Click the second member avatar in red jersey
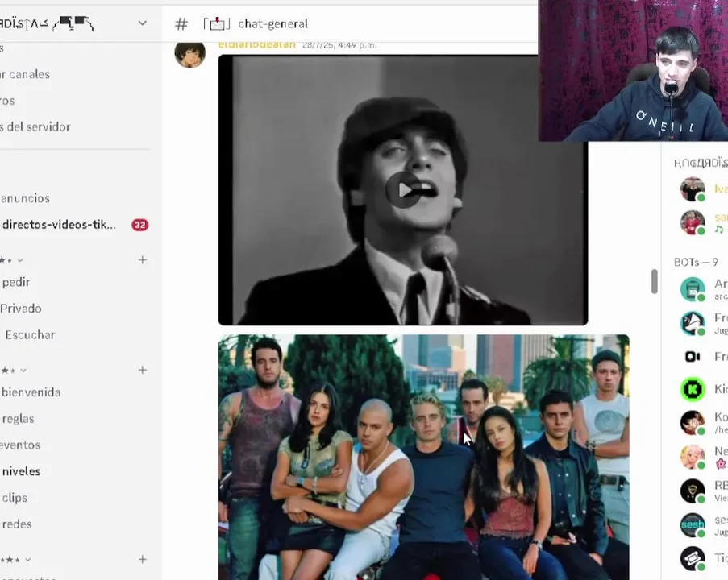This screenshot has height=580, width=728. click(693, 222)
